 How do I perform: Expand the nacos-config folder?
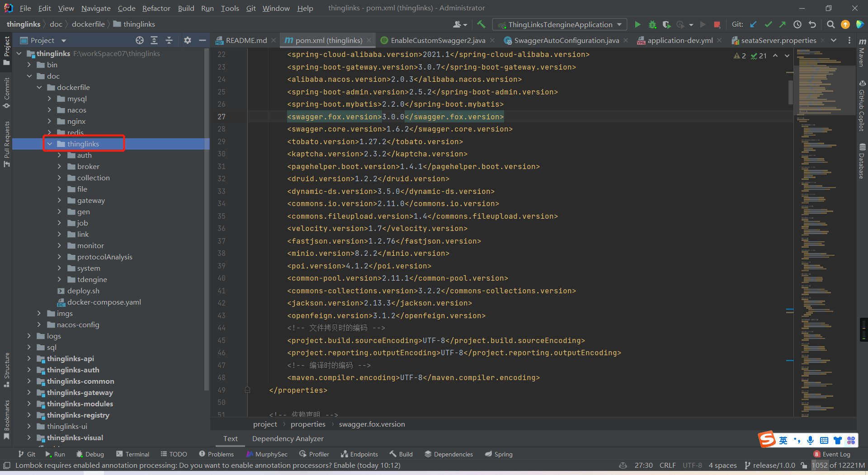click(x=39, y=325)
